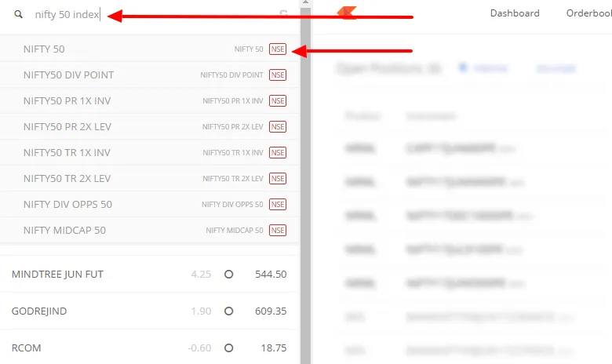Click the circle indicator beside MINDTREE JUN FUT
The height and width of the screenshot is (364, 612).
coord(229,275)
